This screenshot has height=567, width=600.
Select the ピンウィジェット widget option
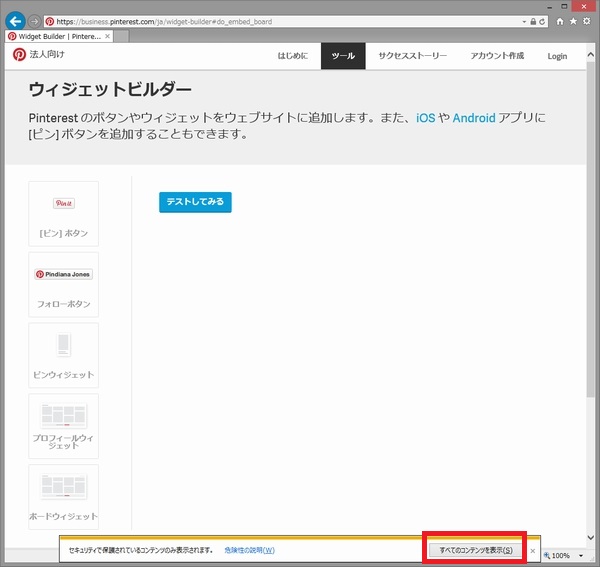[64, 355]
